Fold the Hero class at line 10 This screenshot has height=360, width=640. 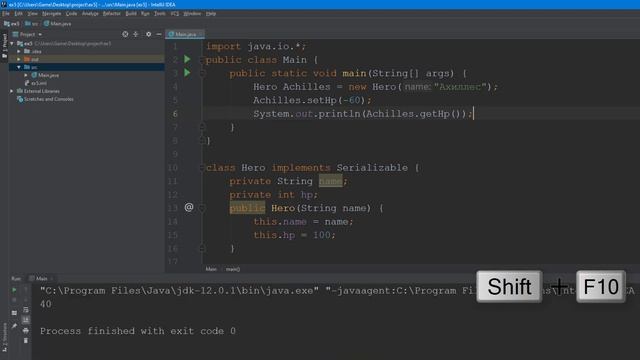click(202, 168)
